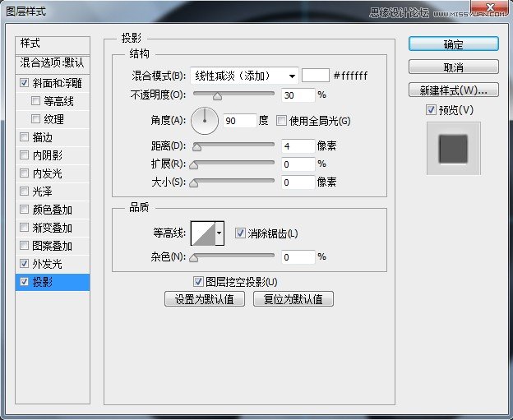Click the style preview thumbnail
Viewport: 513px width, 420px height.
point(454,149)
